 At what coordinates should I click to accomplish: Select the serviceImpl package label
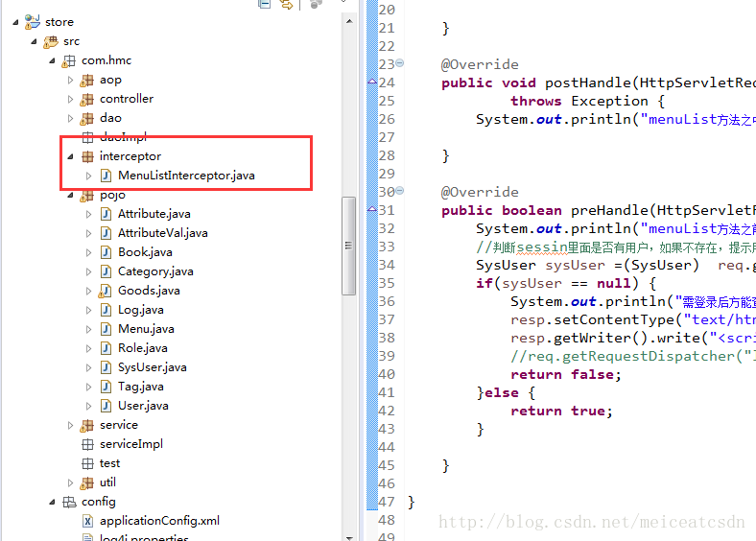coord(131,444)
